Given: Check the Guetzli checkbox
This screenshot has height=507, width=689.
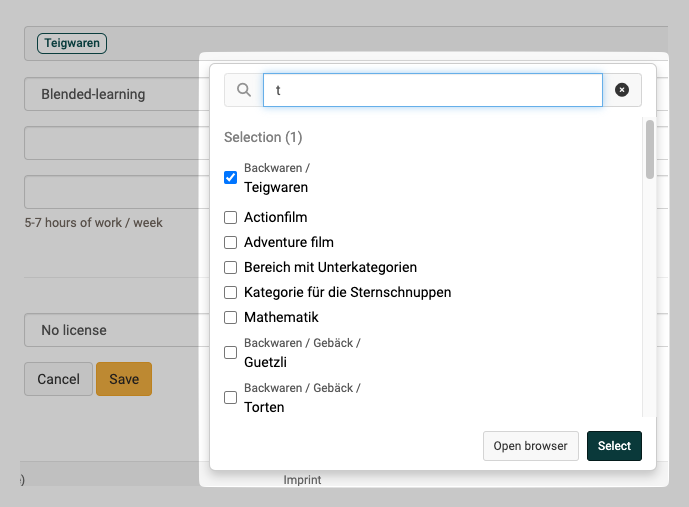Looking at the screenshot, I should point(230,352).
